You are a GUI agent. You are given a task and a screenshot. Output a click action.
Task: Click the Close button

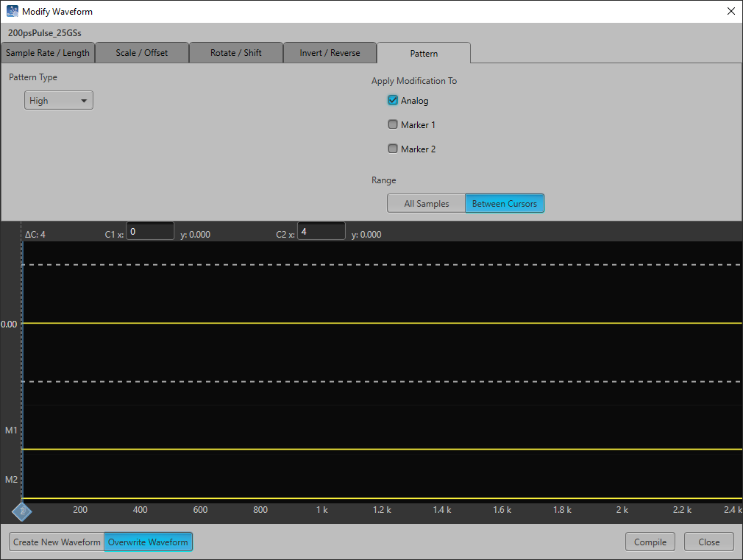(708, 541)
